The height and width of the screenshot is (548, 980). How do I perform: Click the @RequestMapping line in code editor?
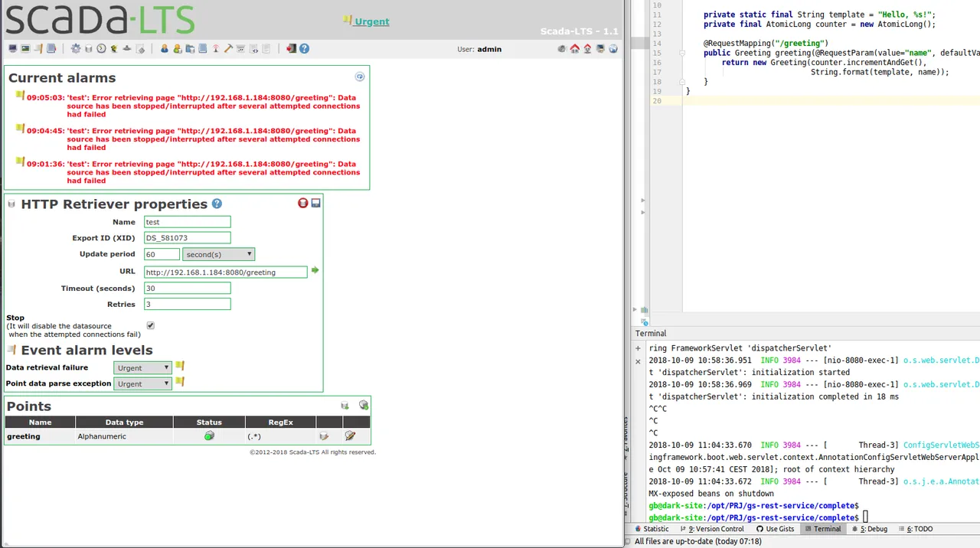pyautogui.click(x=766, y=44)
